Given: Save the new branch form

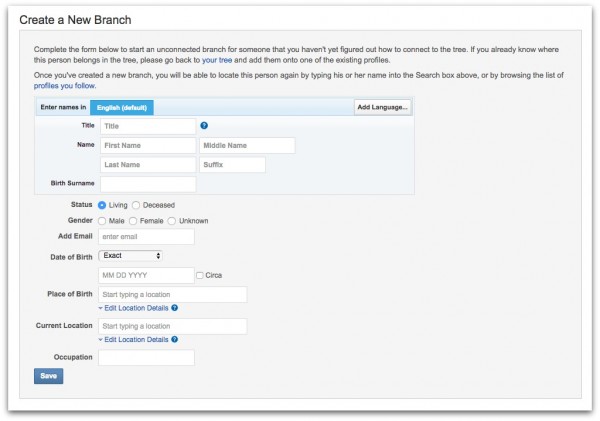Looking at the screenshot, I should (49, 376).
